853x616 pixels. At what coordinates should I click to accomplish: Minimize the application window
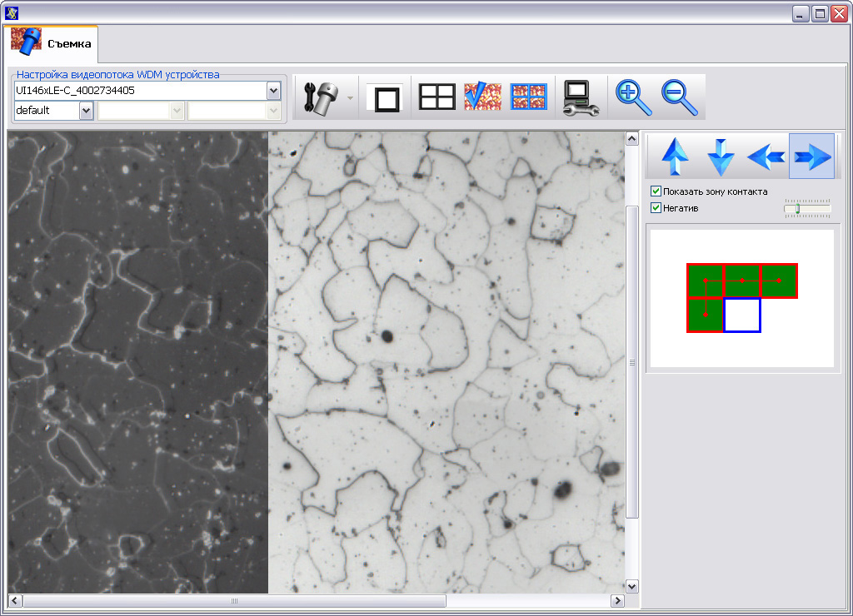(801, 13)
